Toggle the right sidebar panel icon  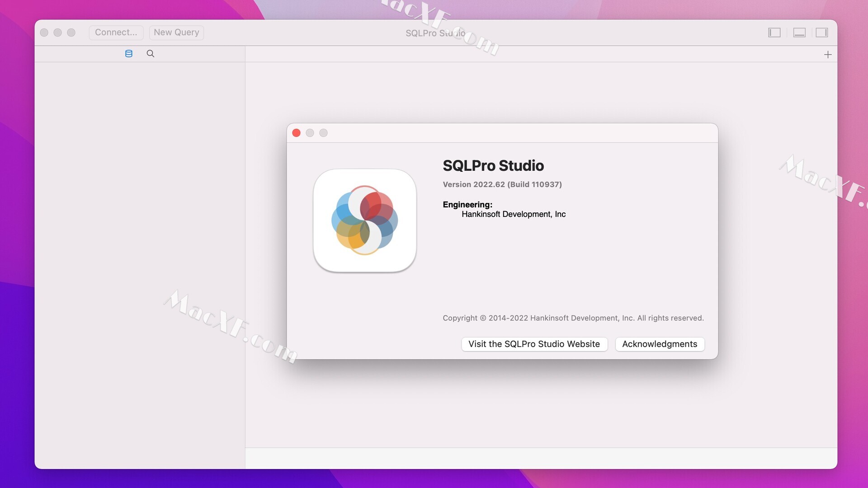point(822,33)
